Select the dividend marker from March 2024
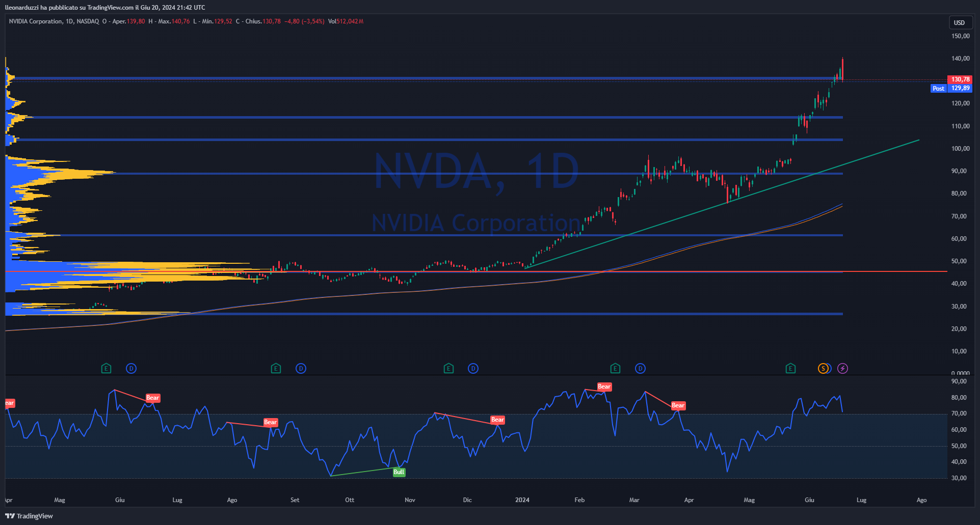This screenshot has height=525, width=980. point(640,368)
